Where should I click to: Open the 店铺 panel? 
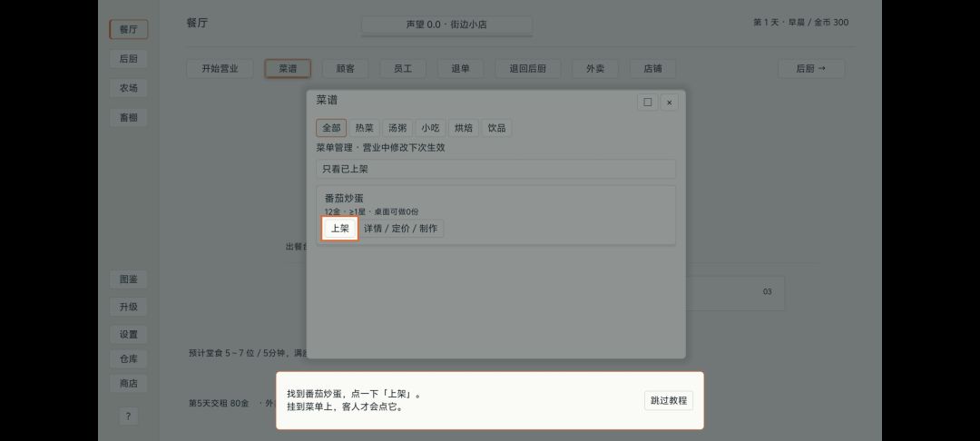pos(652,69)
